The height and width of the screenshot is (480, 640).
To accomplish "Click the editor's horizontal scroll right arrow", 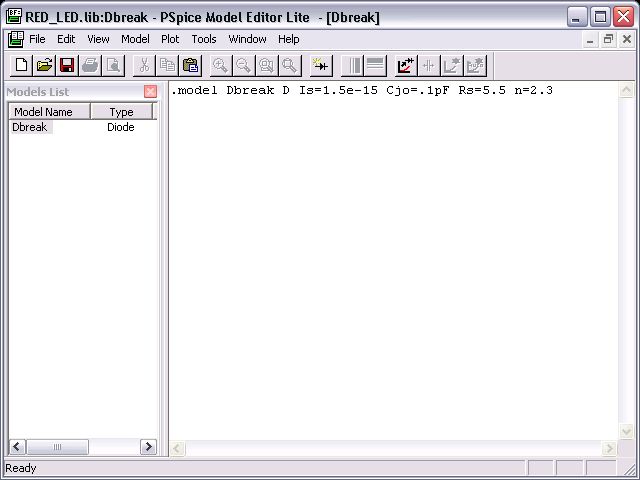I will pos(609,449).
